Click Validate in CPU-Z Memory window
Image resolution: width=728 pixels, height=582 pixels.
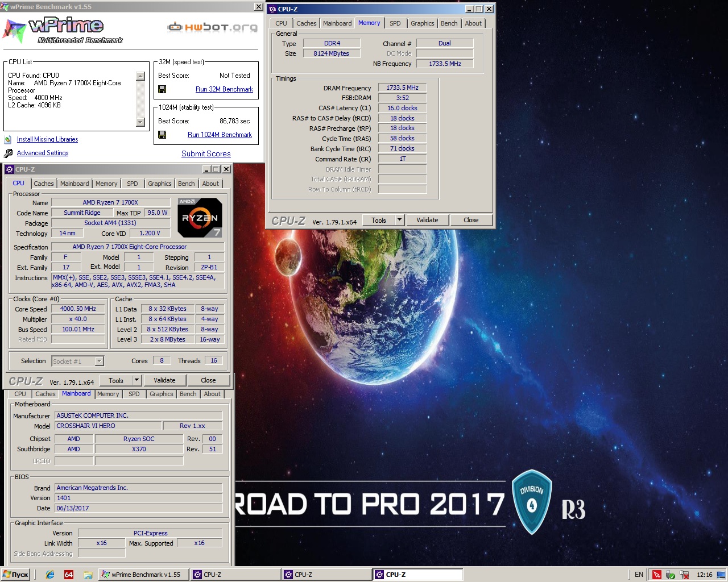(427, 220)
